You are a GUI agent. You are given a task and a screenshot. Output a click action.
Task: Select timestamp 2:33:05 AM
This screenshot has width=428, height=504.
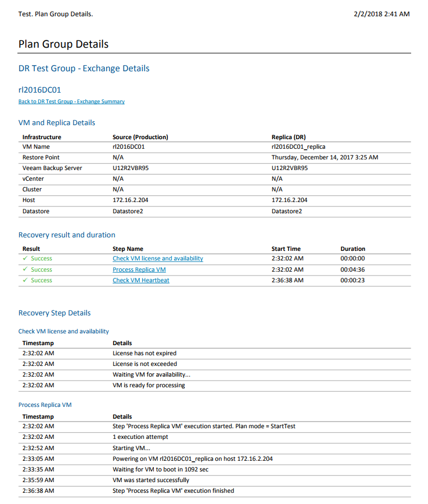click(x=38, y=459)
